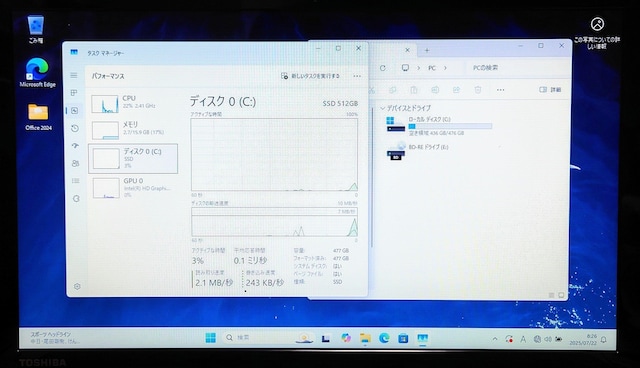
Task: Open Task View from taskbar
Action: pos(325,338)
